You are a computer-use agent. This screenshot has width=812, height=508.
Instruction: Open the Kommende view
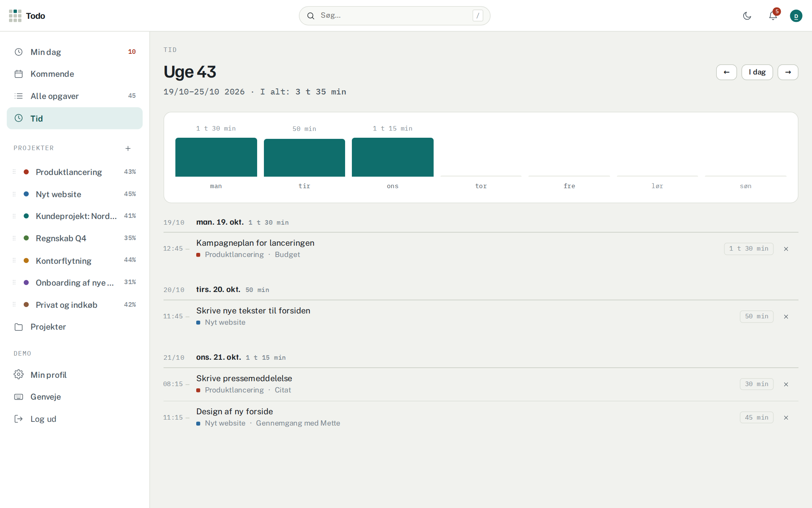(75, 74)
